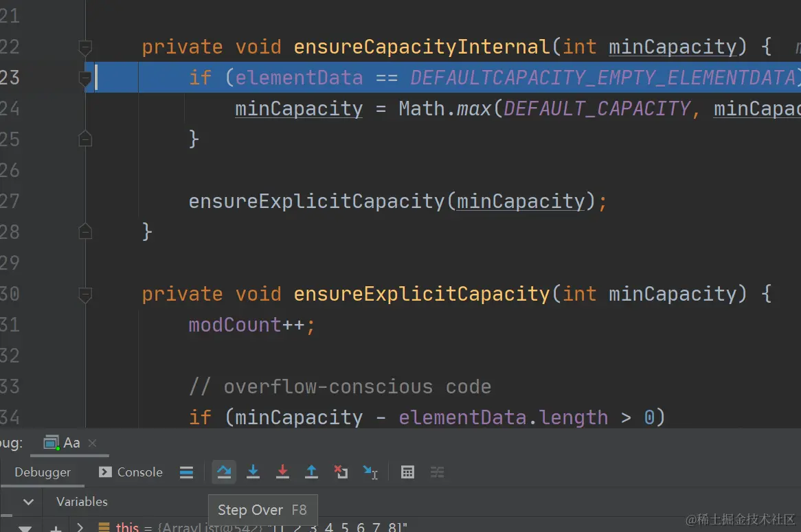Viewport: 801px width, 532px height.
Task: Switch to the Debugger tab
Action: [x=43, y=472]
